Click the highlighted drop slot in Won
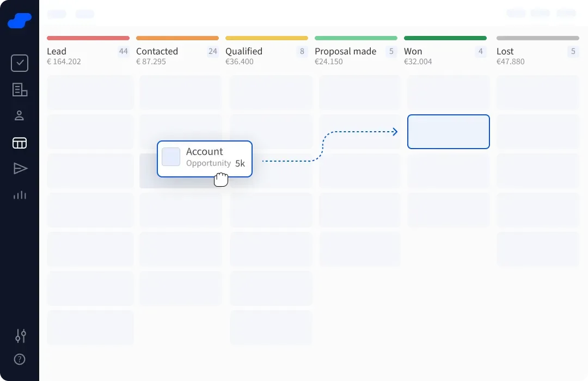 [x=448, y=132]
